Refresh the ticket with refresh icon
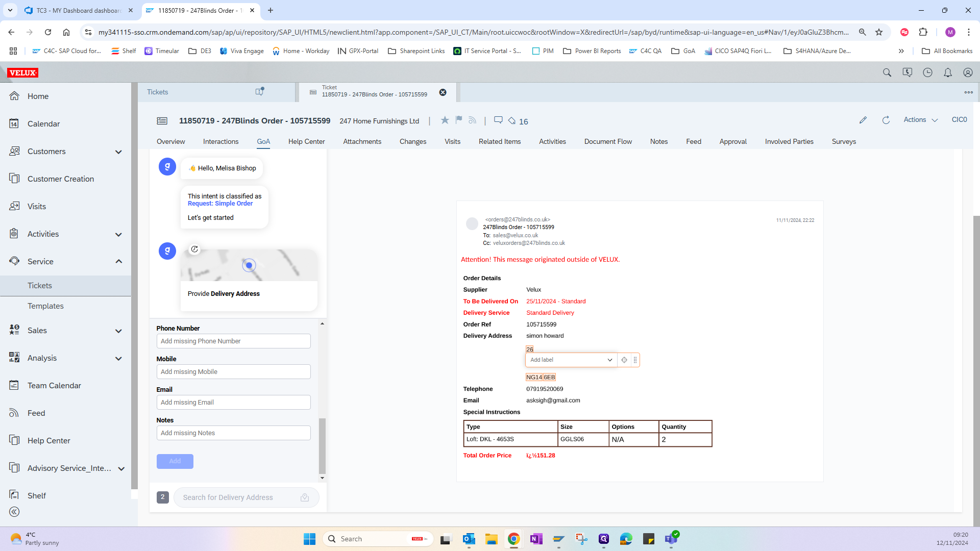980x551 pixels. coord(886,120)
